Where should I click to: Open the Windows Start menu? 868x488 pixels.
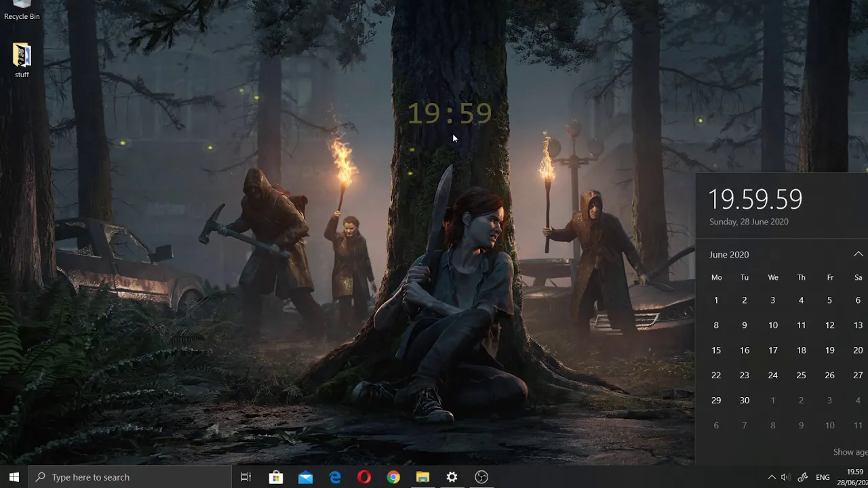(14, 477)
